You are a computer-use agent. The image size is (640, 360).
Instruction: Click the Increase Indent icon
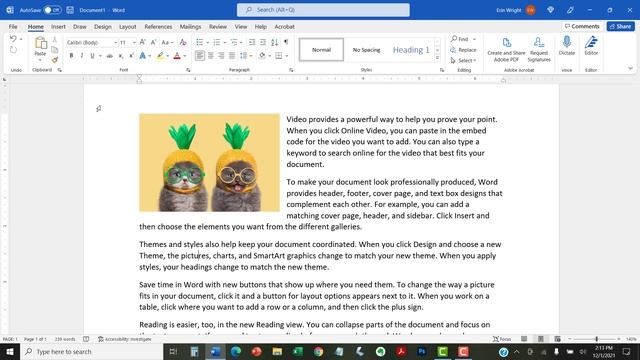[263, 42]
